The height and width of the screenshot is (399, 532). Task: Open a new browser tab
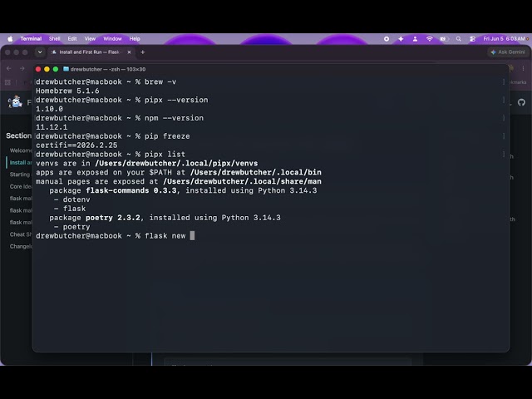click(x=142, y=52)
